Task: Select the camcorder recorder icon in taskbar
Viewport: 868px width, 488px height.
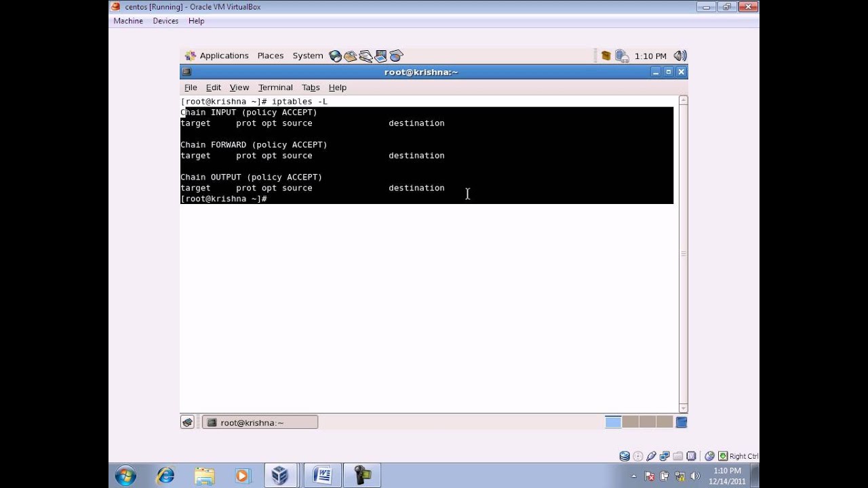Action: 363,476
